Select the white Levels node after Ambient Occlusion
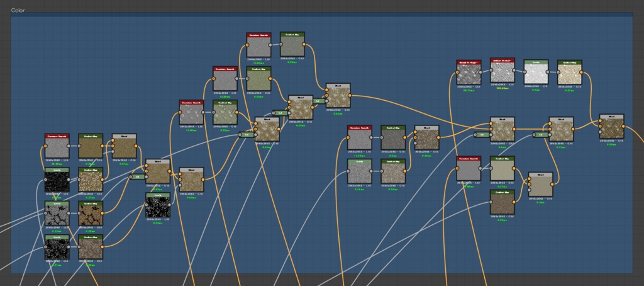Image resolution: width=644 pixels, height=286 pixels. [x=536, y=72]
